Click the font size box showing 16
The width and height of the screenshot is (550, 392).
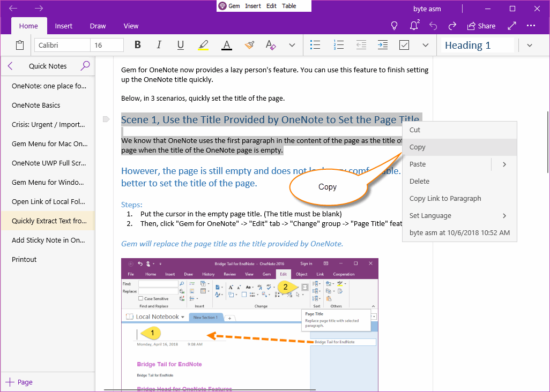tap(107, 45)
